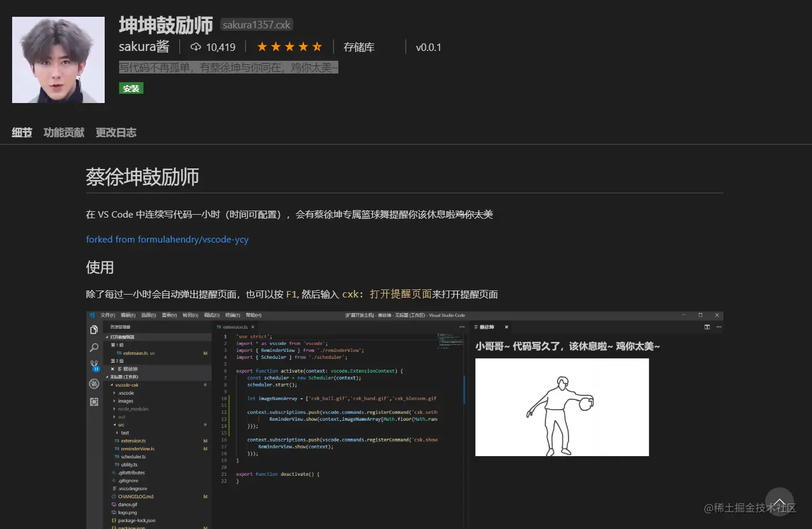Open the 选择(S) menu

(x=149, y=315)
